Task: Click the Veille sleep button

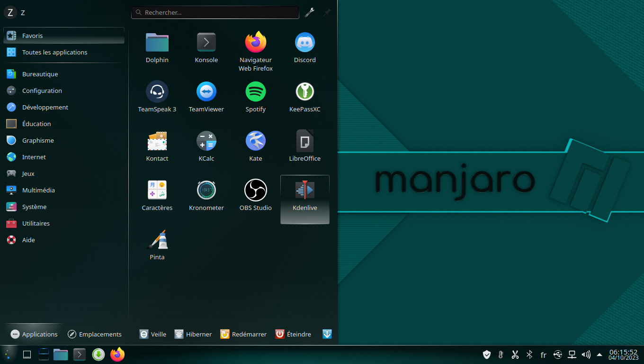Action: coord(153,334)
